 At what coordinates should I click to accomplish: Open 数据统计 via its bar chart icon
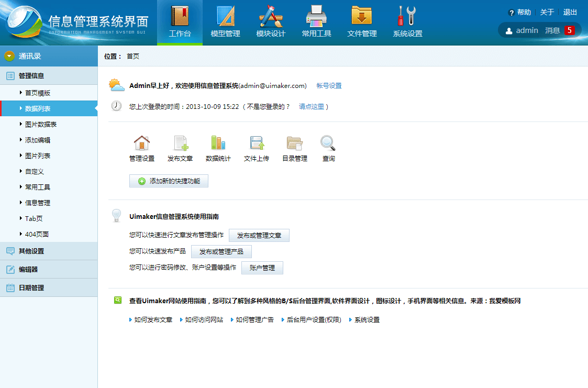[218, 143]
